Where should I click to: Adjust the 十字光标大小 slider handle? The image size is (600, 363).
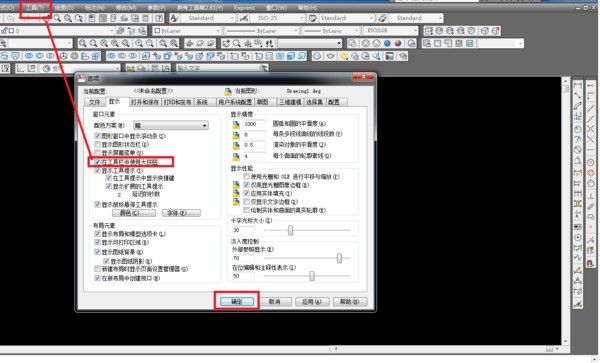(x=290, y=230)
